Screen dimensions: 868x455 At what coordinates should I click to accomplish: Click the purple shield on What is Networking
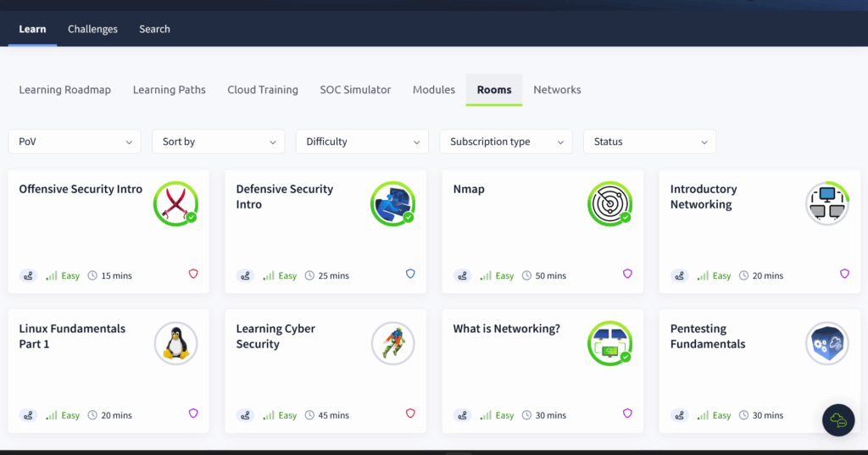pos(627,413)
